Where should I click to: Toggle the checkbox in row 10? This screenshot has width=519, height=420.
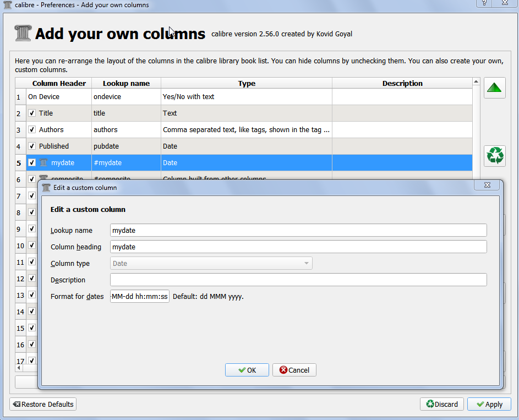point(32,245)
